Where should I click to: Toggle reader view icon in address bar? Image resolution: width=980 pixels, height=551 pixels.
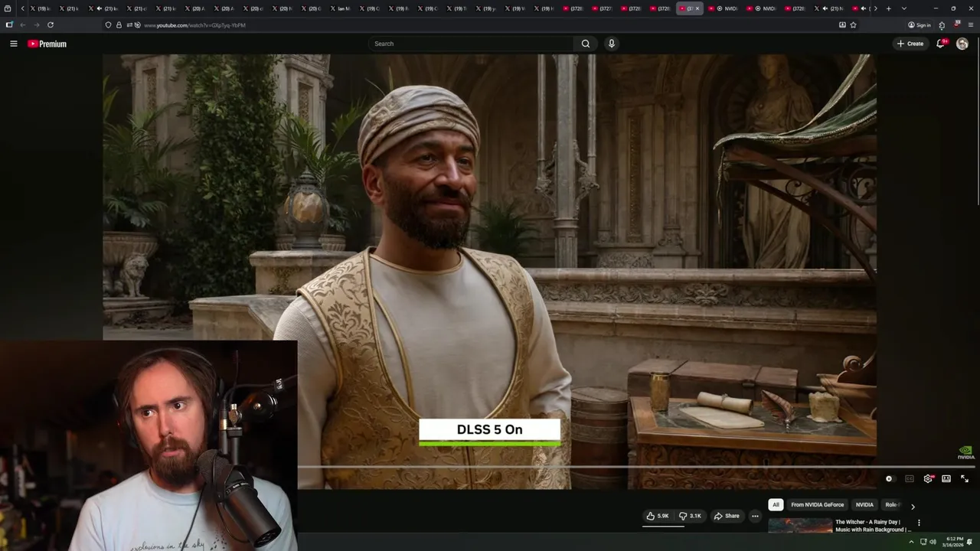(x=842, y=25)
